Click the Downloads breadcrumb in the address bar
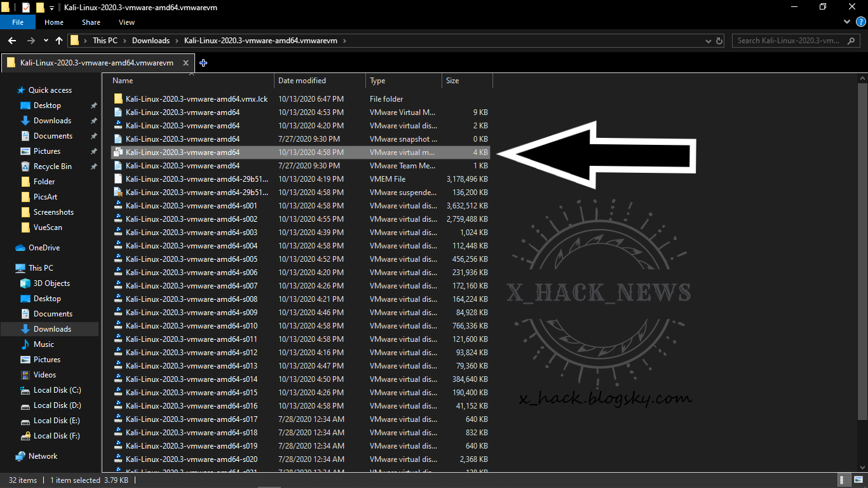Image resolution: width=868 pixels, height=488 pixels. 151,41
